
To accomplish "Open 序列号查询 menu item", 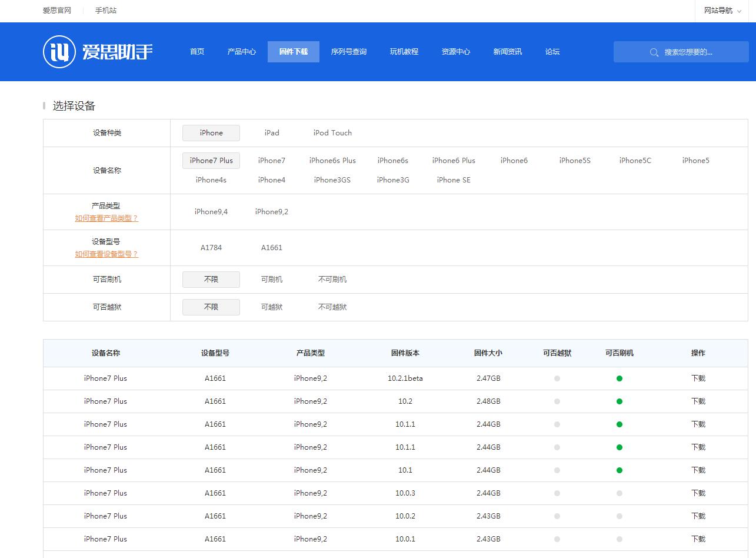I will click(348, 52).
